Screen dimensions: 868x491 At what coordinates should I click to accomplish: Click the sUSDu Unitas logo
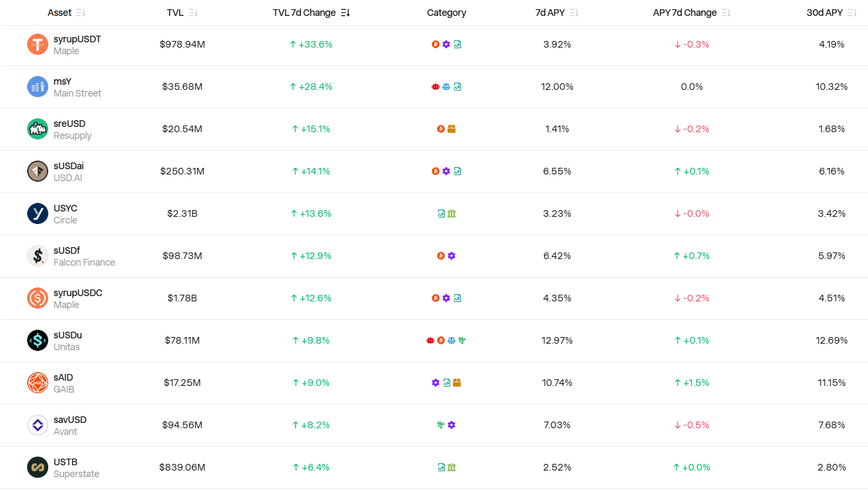38,340
